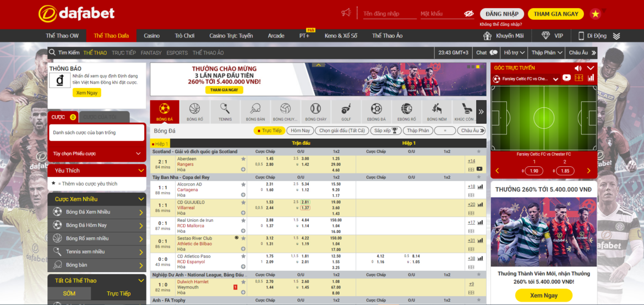
Task: Add the CD GUIJUELO match with plus icon
Action: click(243, 213)
